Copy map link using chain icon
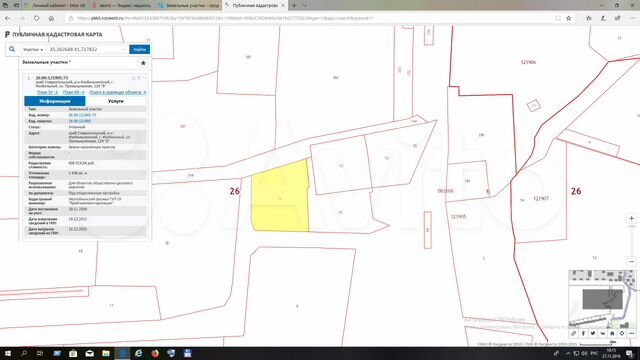This screenshot has width=640, height=360. [573, 333]
